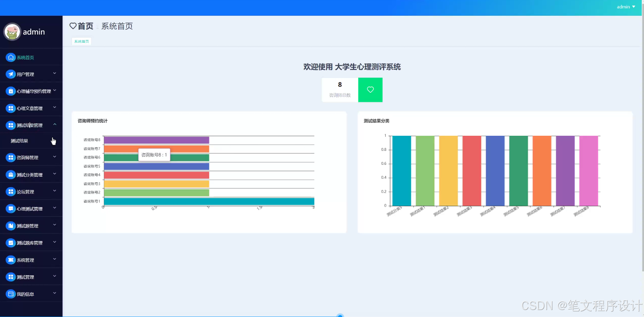Expand the 测试题管理 chevron
Viewport: 644px width, 317px height.
(x=55, y=225)
